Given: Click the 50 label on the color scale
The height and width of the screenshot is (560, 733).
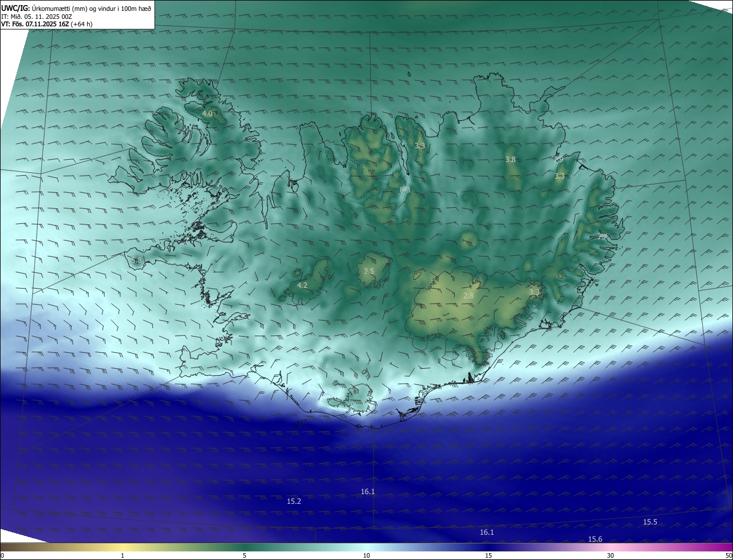Looking at the screenshot, I should point(728,555).
